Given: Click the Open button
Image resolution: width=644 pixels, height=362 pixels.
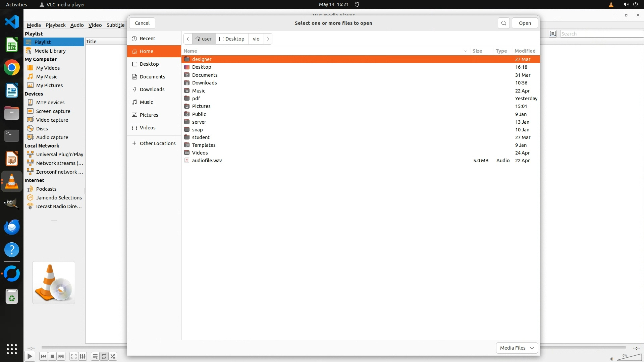Looking at the screenshot, I should point(525,23).
